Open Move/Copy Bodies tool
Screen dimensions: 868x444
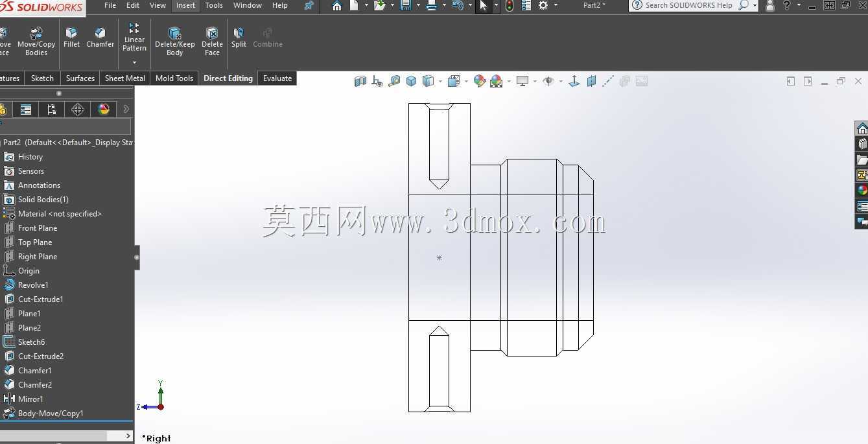[x=36, y=41]
